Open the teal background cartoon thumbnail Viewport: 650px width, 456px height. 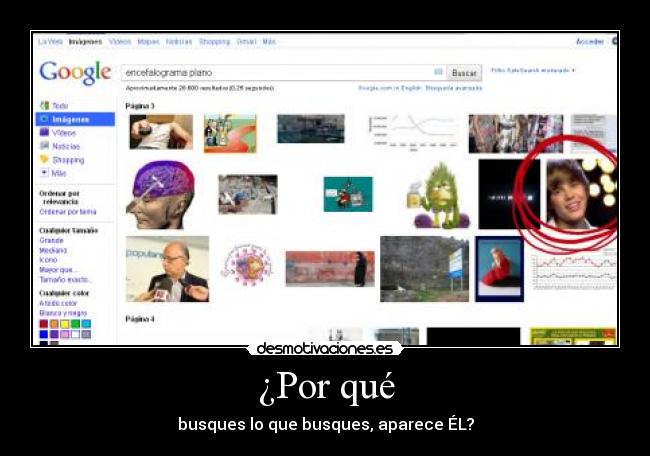pos(348,194)
